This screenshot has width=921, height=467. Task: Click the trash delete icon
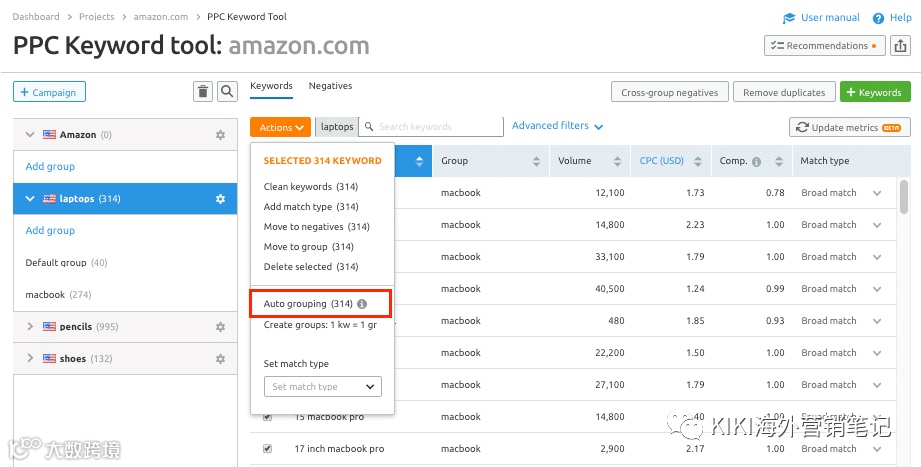[x=203, y=92]
